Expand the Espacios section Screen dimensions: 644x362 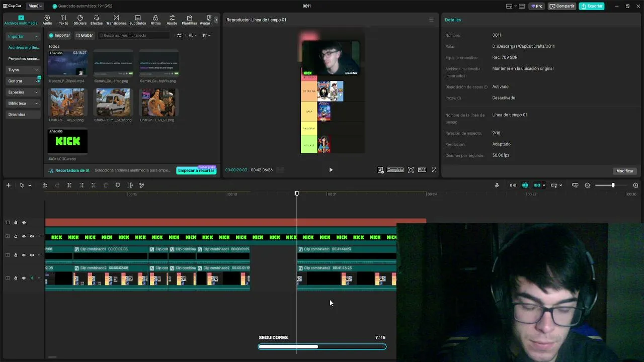pyautogui.click(x=23, y=92)
